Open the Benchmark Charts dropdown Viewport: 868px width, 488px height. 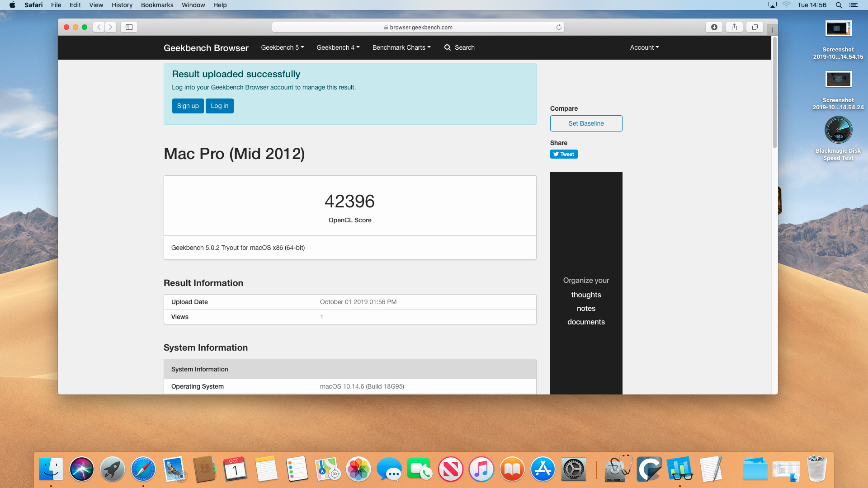401,47
